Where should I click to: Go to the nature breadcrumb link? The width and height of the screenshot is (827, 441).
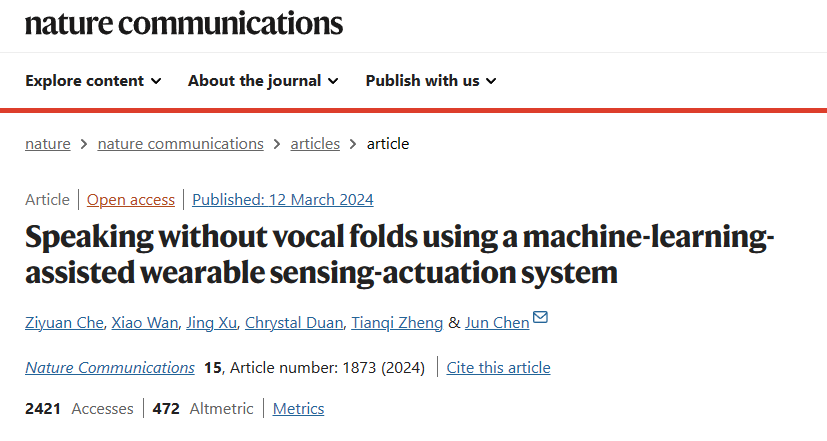click(x=47, y=144)
